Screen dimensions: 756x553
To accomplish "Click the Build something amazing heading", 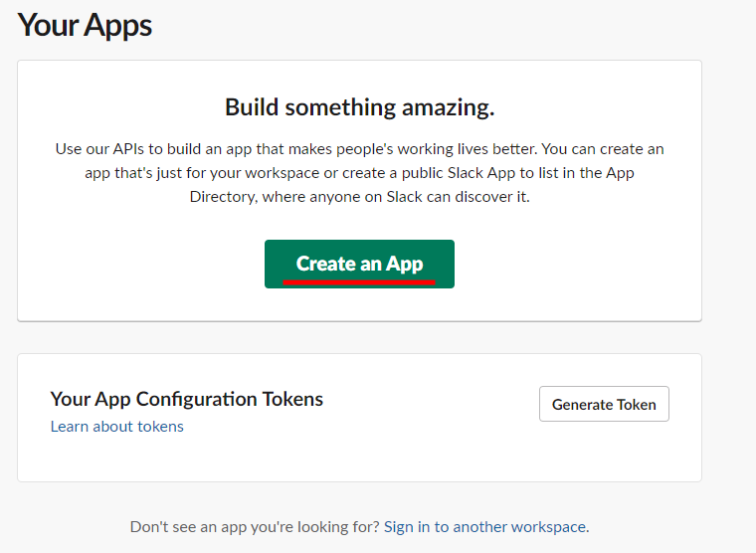I will 360,107.
